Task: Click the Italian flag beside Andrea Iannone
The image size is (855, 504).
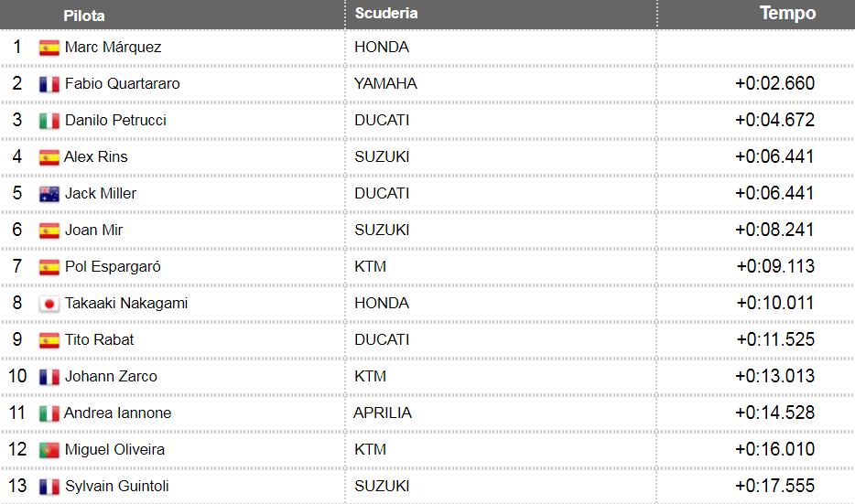Action: pyautogui.click(x=49, y=413)
